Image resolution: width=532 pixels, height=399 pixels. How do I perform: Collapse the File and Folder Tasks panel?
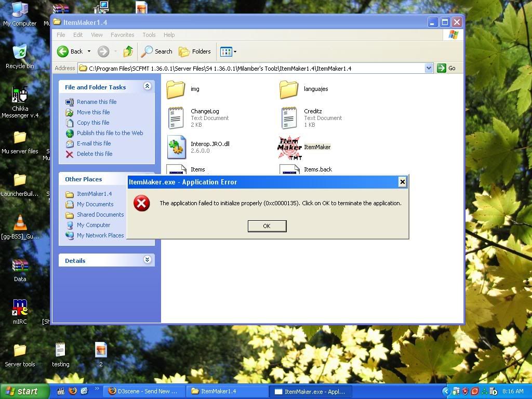tap(147, 87)
